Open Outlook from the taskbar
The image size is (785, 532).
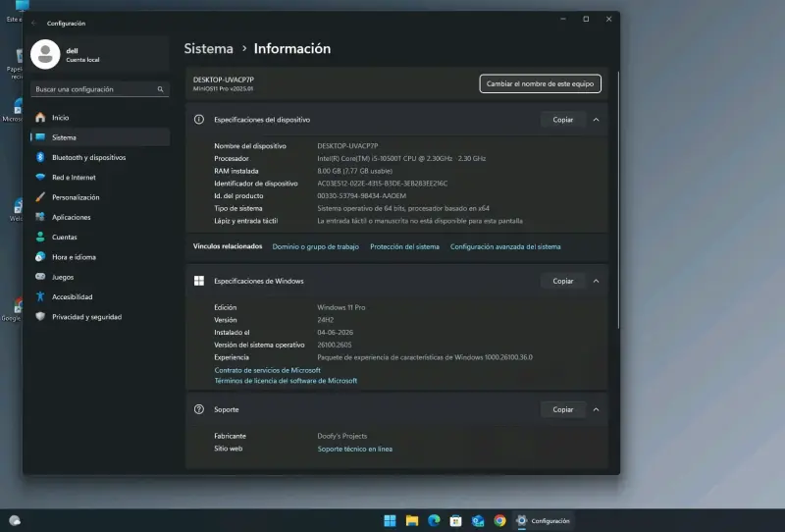point(478,521)
